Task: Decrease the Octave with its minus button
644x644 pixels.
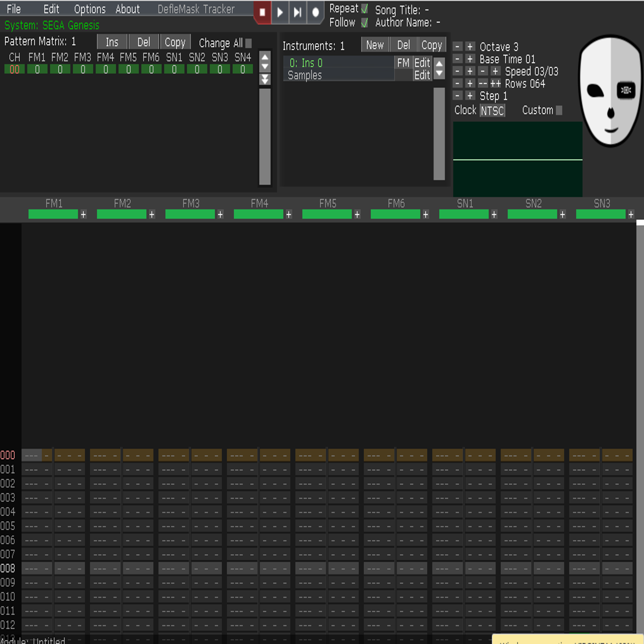Action: click(457, 46)
